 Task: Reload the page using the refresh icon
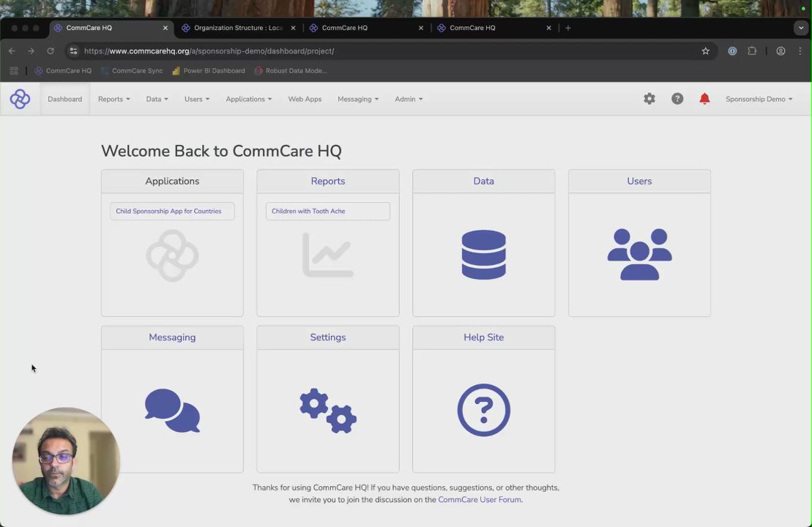pos(51,51)
